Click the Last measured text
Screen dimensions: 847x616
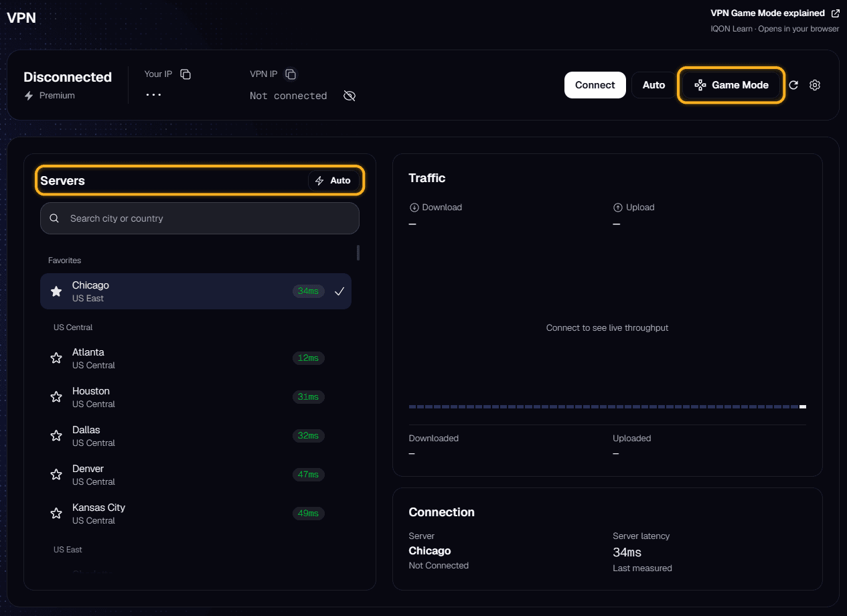(x=642, y=568)
